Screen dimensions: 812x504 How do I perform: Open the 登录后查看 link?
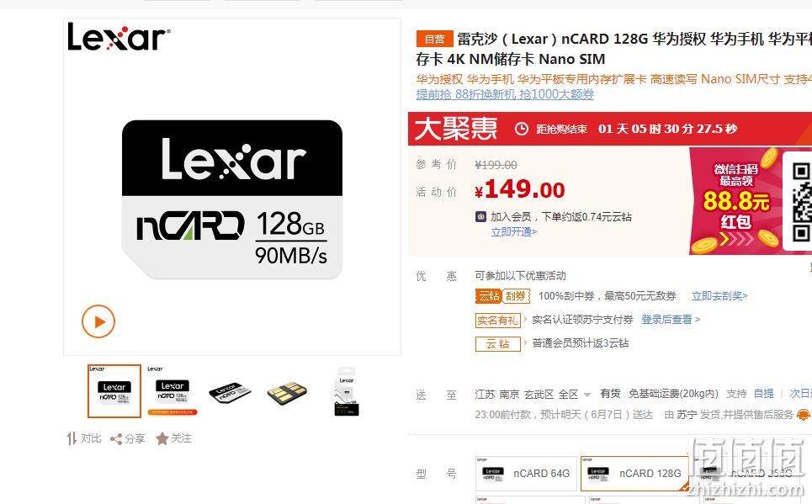pyautogui.click(x=671, y=320)
